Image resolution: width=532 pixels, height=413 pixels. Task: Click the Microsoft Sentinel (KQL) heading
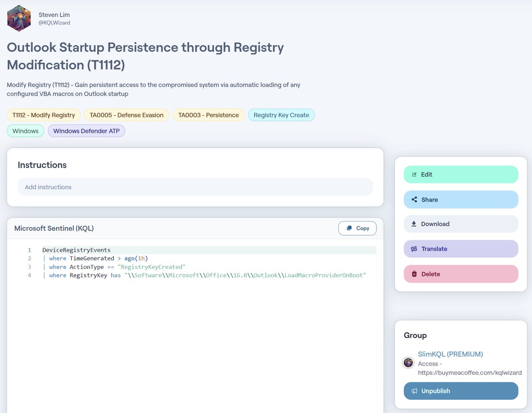click(54, 228)
